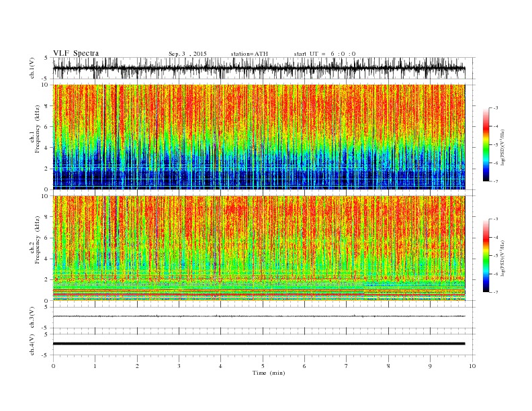Click the 'ch.3(V)' axis label
This screenshot has height=411, width=532.
tap(32, 318)
